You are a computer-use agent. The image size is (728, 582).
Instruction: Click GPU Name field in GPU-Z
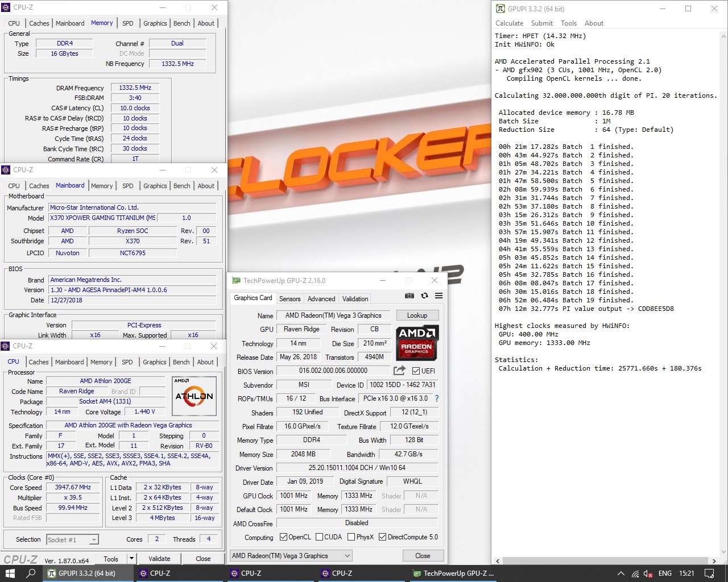[333, 315]
